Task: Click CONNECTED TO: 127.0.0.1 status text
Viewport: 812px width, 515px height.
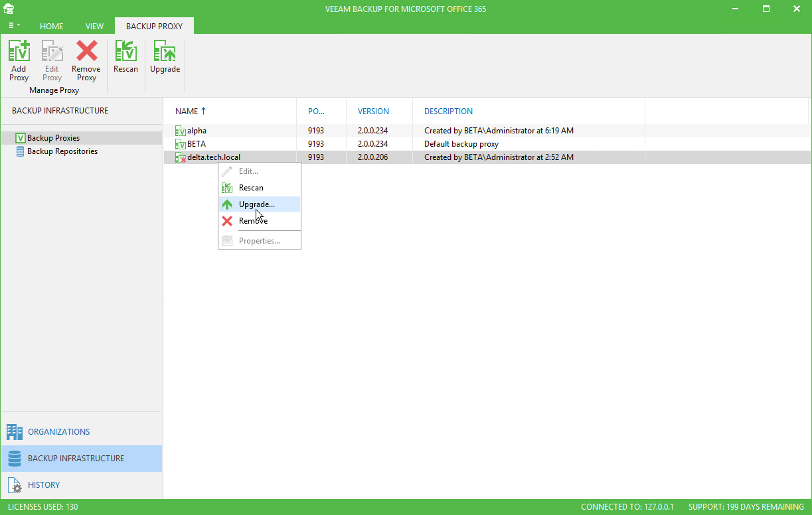Action: tap(627, 507)
